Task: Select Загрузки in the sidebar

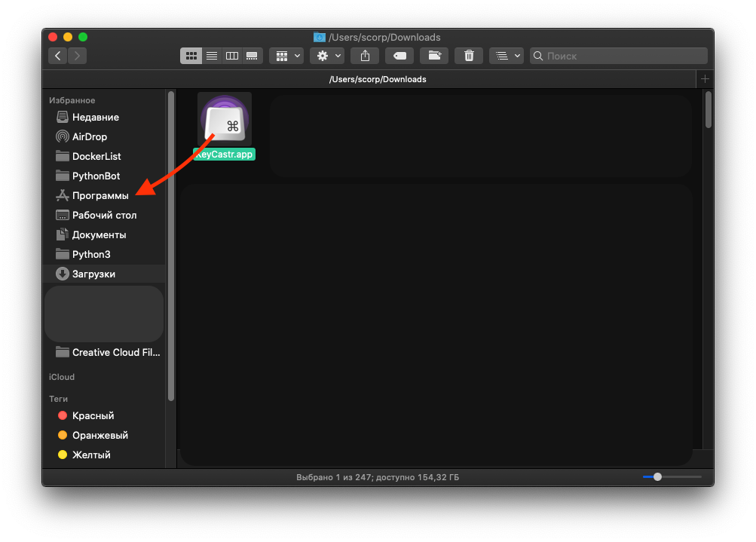Action: [104, 274]
